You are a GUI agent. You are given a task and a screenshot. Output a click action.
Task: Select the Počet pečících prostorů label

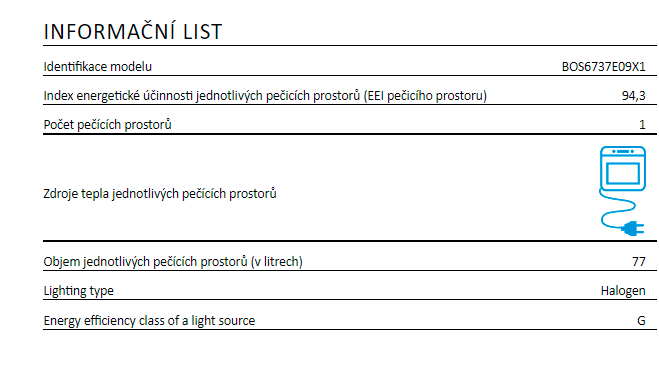[108, 125]
